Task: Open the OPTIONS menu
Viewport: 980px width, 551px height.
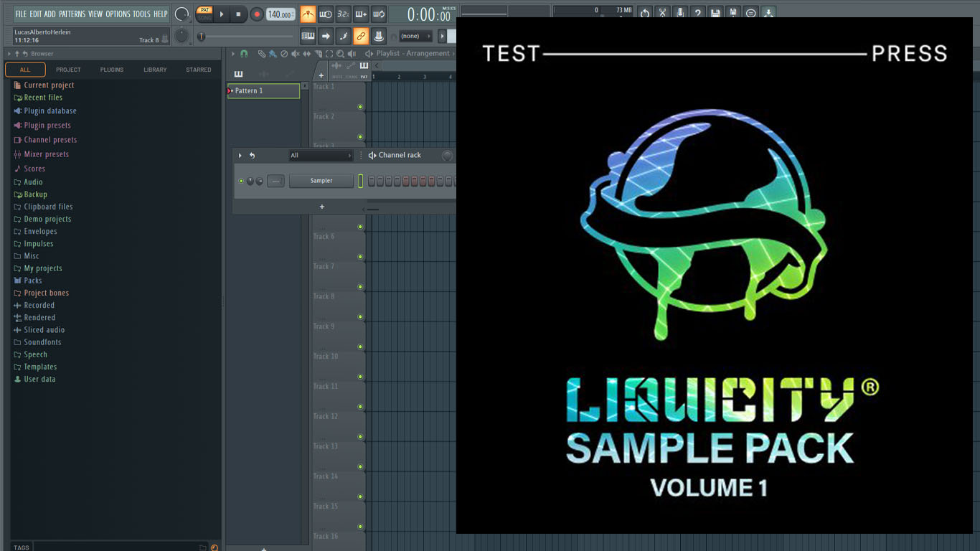Action: click(118, 14)
